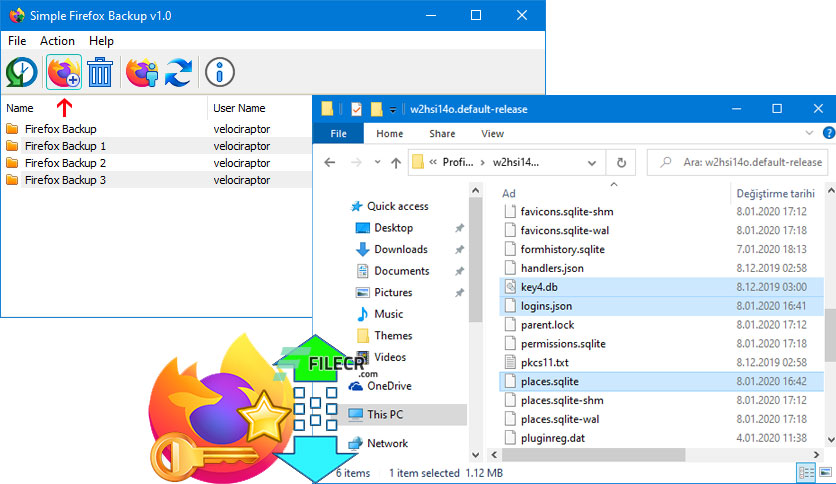Click the Explorer Back arrow
Image resolution: width=836 pixels, height=484 pixels.
point(329,163)
